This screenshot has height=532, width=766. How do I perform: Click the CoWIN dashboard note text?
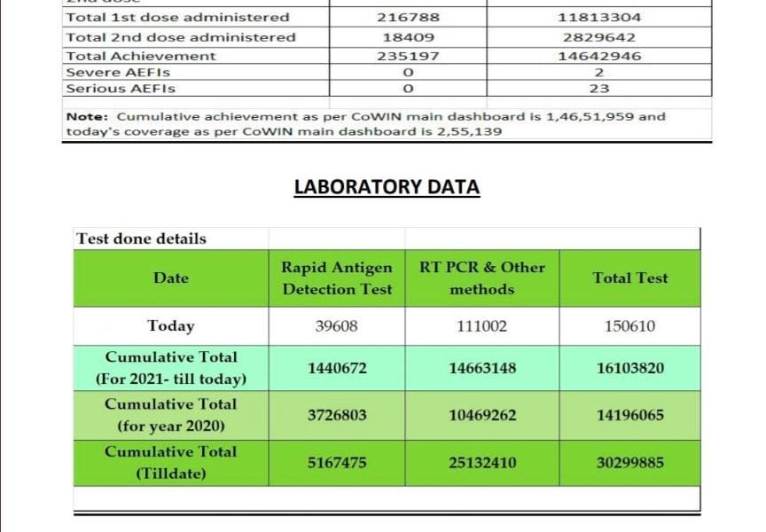tap(366, 124)
